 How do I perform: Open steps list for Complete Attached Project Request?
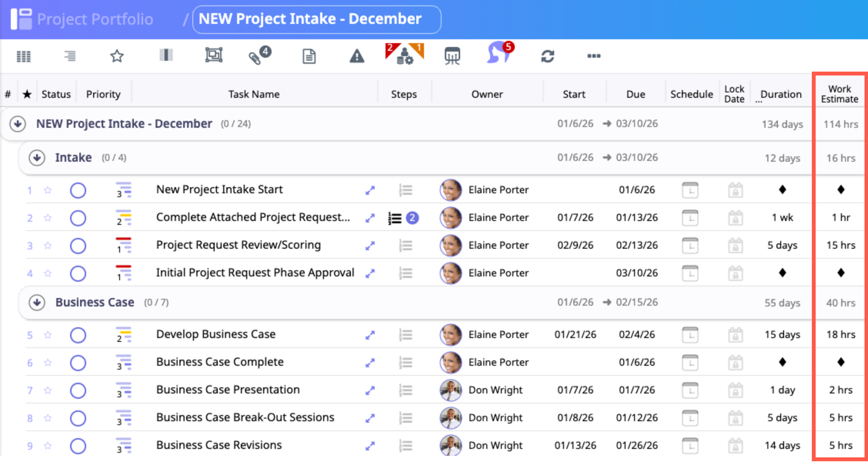tap(395, 218)
